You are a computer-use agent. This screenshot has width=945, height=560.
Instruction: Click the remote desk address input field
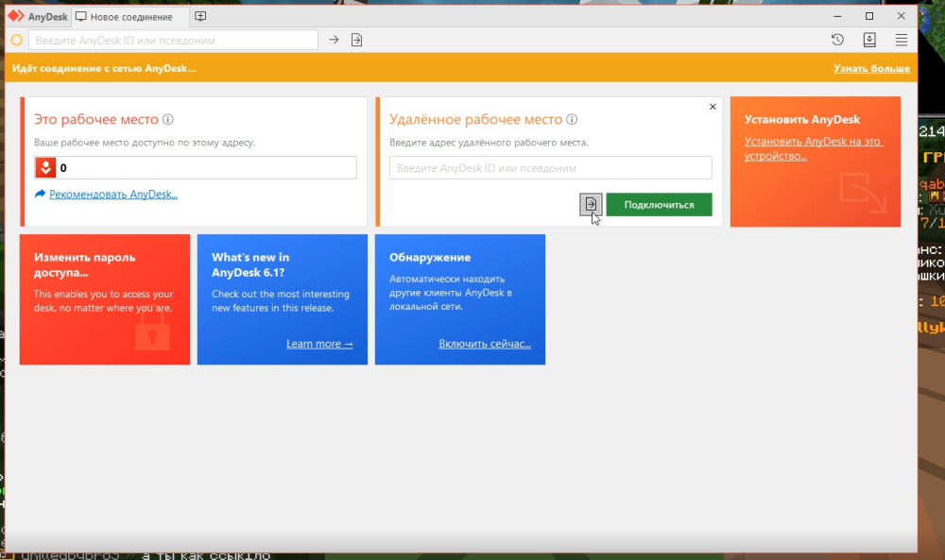point(550,168)
